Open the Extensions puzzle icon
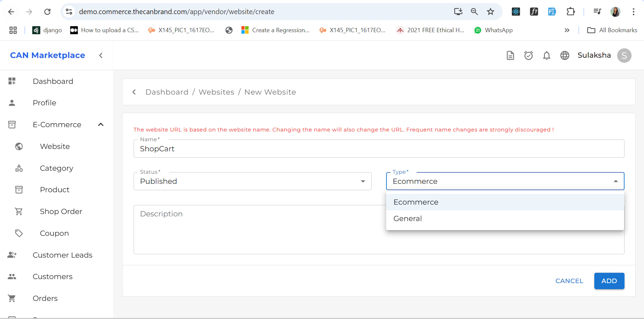The width and height of the screenshot is (644, 319). (570, 12)
